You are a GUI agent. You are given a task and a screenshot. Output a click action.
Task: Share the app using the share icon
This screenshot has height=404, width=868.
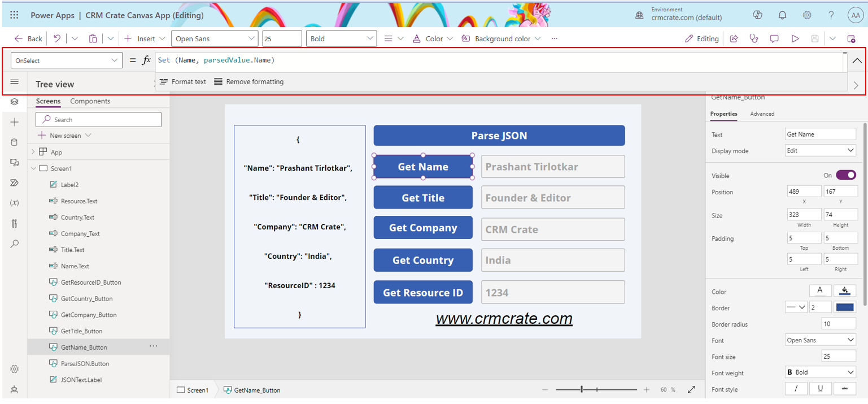click(734, 38)
